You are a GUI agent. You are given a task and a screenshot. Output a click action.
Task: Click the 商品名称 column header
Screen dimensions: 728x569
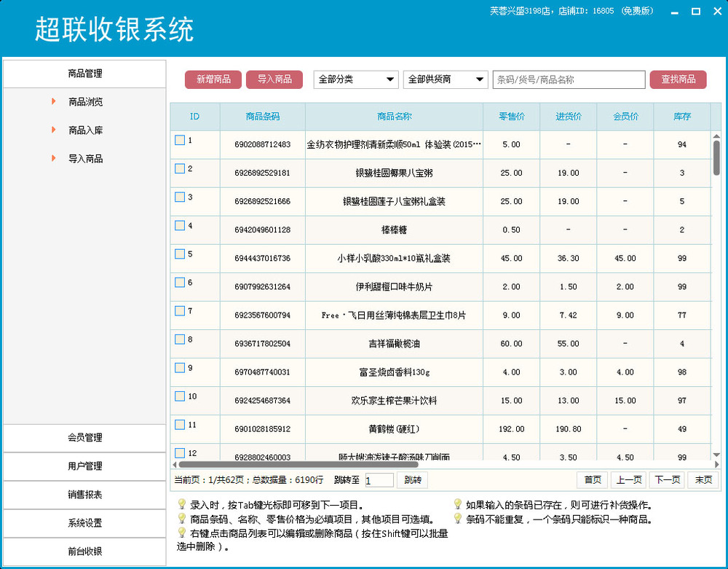(394, 117)
